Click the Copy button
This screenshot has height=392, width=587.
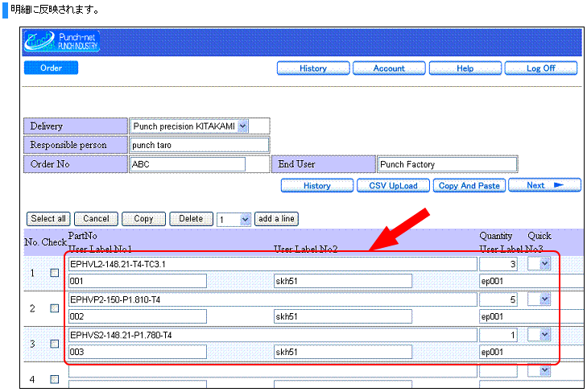pos(143,219)
